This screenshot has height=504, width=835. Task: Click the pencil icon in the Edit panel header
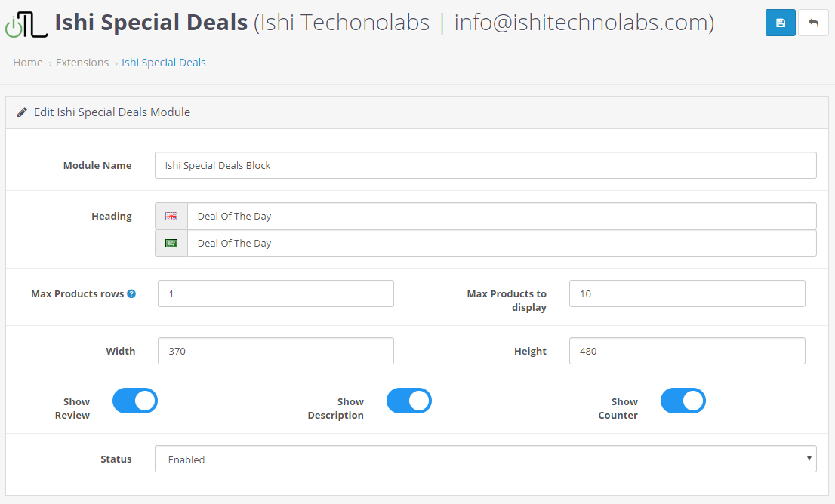[23, 112]
